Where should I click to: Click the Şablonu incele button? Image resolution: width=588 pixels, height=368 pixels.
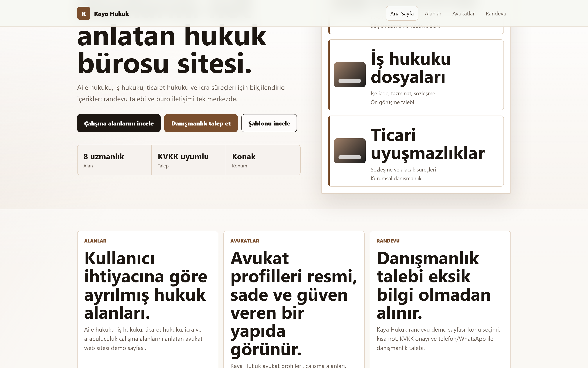[x=269, y=123]
